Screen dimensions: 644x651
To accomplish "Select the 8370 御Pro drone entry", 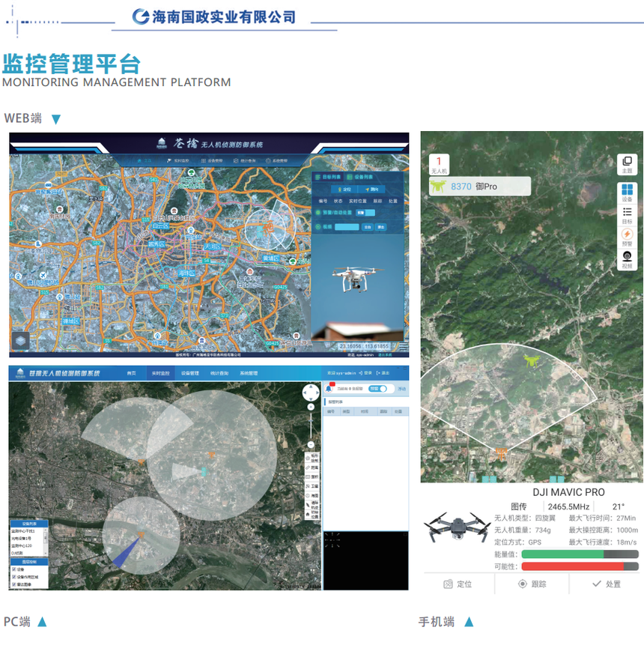I will coord(479,187).
